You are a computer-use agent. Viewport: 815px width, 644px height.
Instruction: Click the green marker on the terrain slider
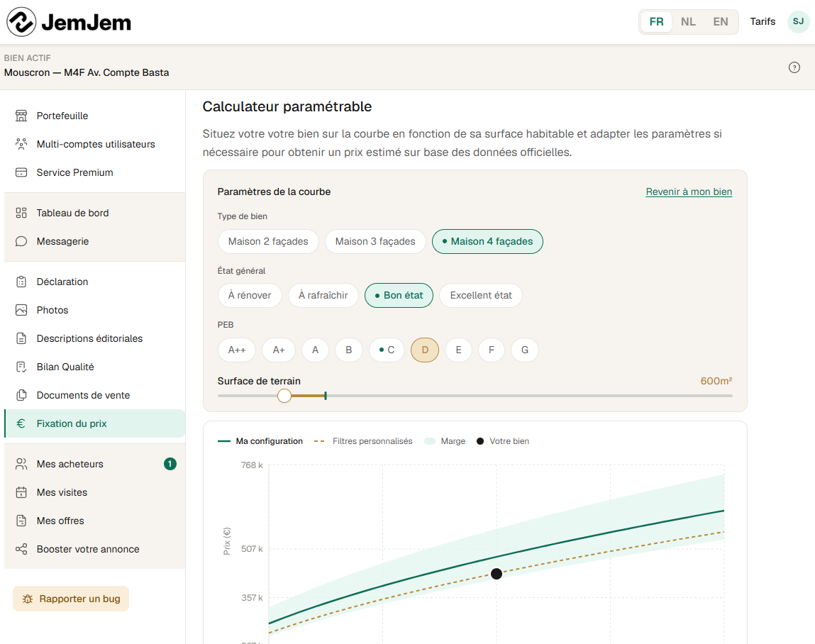pyautogui.click(x=326, y=396)
